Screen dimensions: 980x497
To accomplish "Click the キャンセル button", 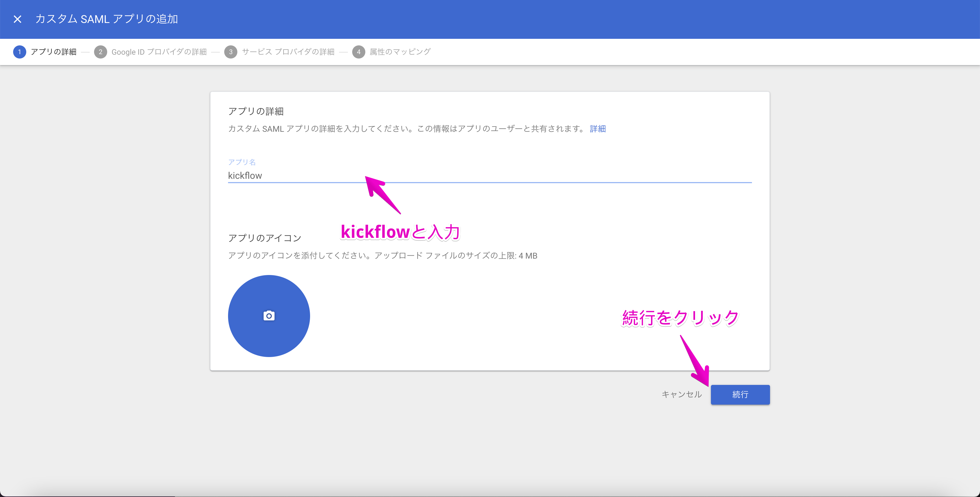I will tap(681, 394).
